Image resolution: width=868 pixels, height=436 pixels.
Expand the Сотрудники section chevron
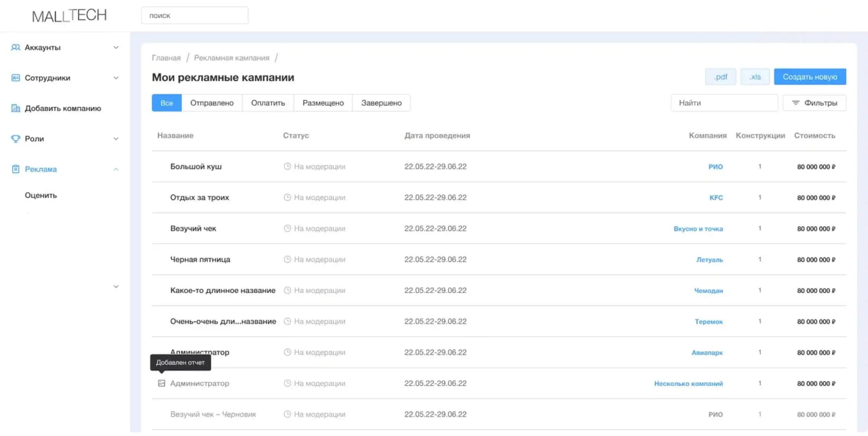click(x=116, y=78)
